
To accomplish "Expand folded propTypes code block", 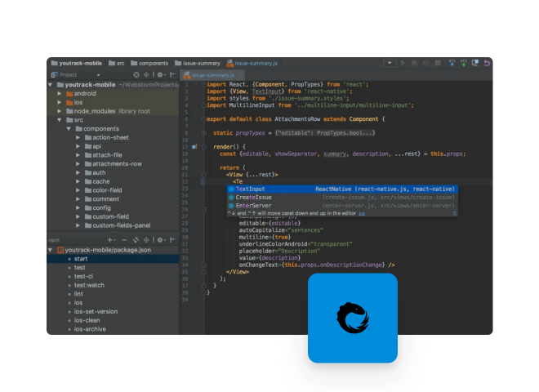I will (204, 133).
